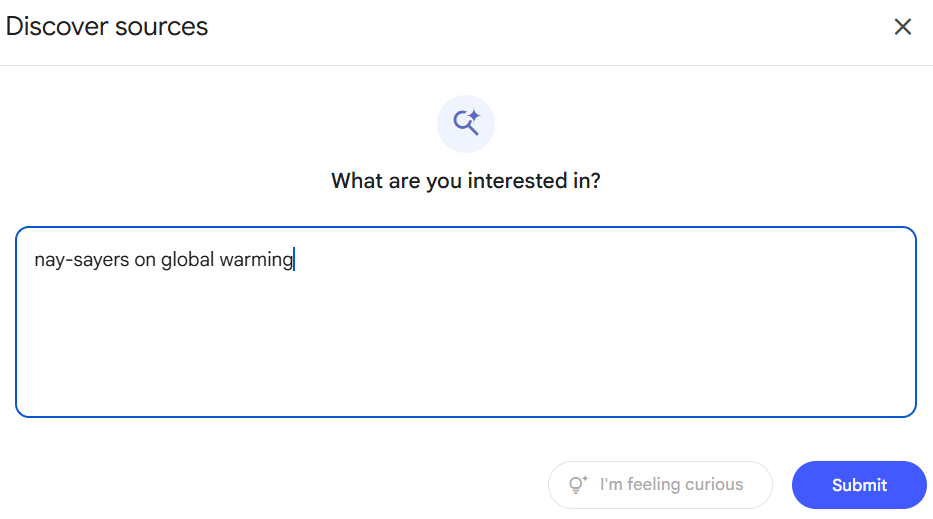The image size is (933, 519).
Task: Submit the global warming query
Action: [859, 484]
